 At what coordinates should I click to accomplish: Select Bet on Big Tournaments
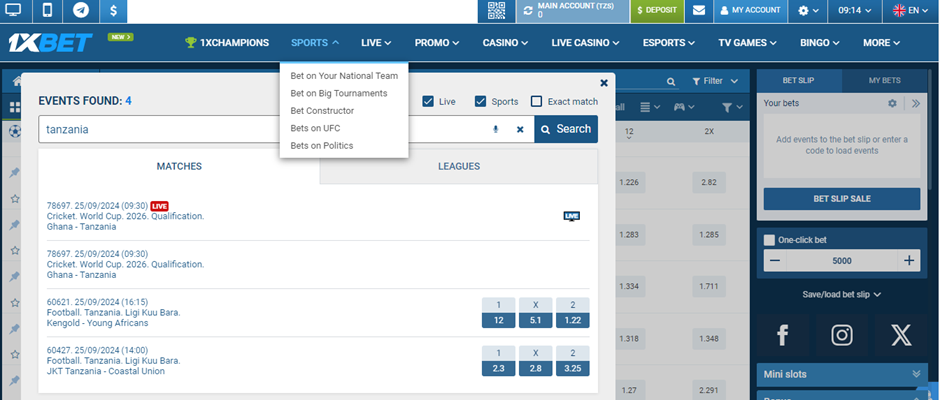tap(339, 93)
